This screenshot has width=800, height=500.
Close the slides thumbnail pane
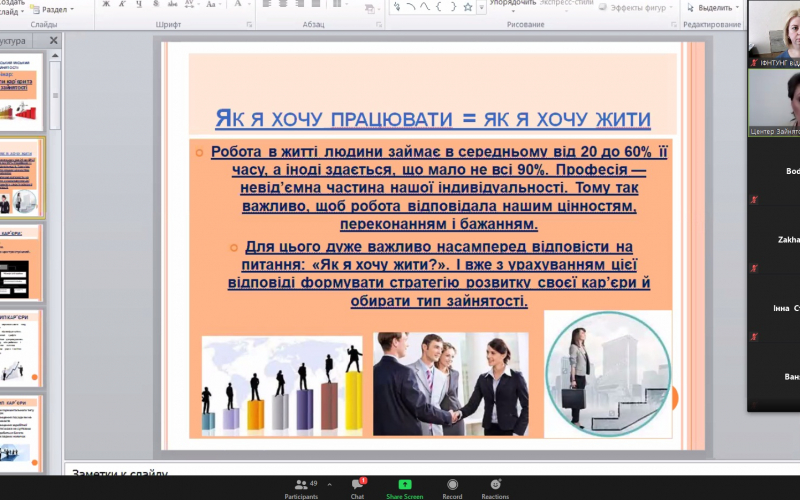[54, 40]
